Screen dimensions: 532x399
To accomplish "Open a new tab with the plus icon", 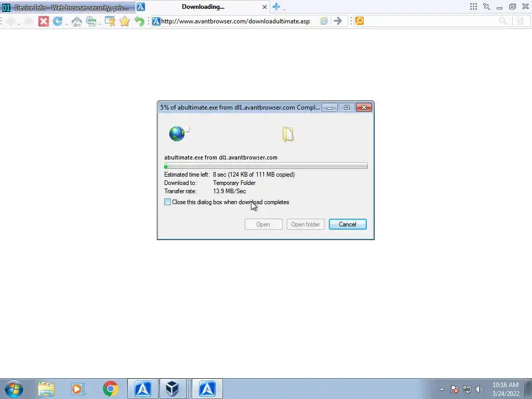I will 276,7.
